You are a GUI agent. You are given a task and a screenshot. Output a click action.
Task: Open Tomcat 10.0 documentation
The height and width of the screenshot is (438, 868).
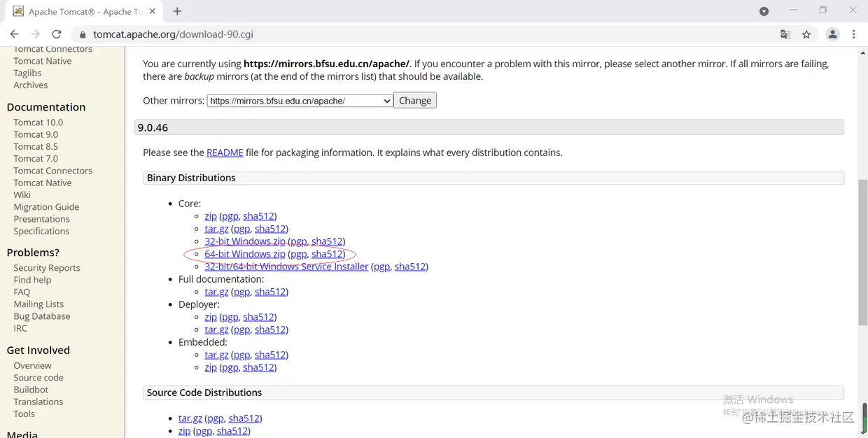(38, 122)
